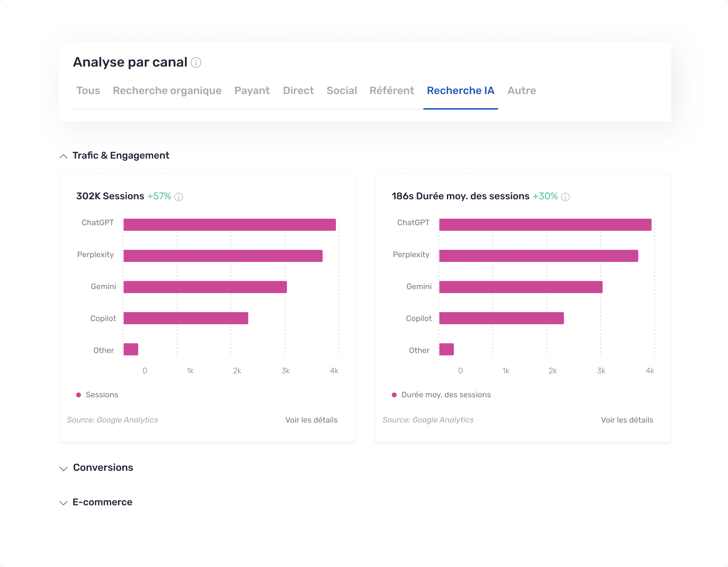The image size is (728, 567).
Task: Expand the Conversions section
Action: tap(63, 469)
